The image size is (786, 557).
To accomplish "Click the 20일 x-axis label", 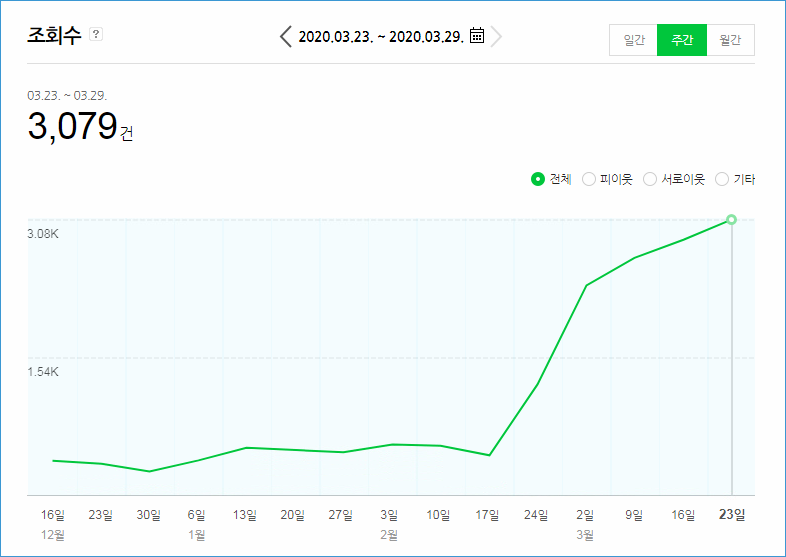I will click(293, 514).
